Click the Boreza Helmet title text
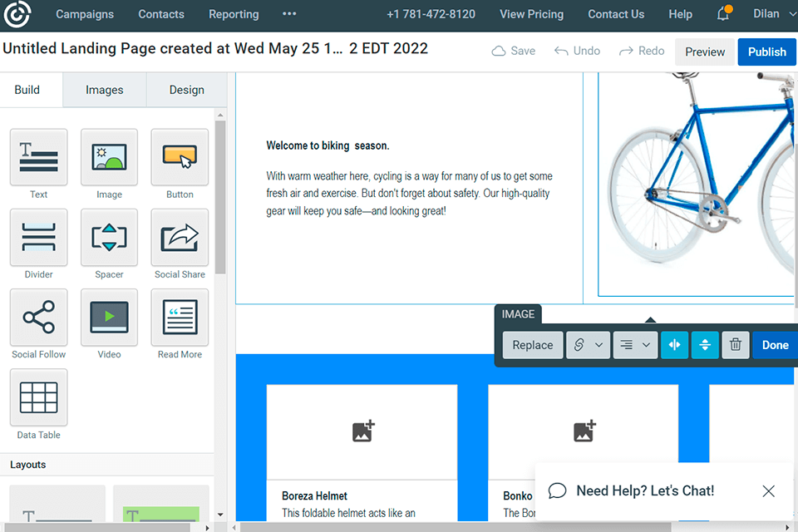The image size is (798, 532). click(314, 496)
